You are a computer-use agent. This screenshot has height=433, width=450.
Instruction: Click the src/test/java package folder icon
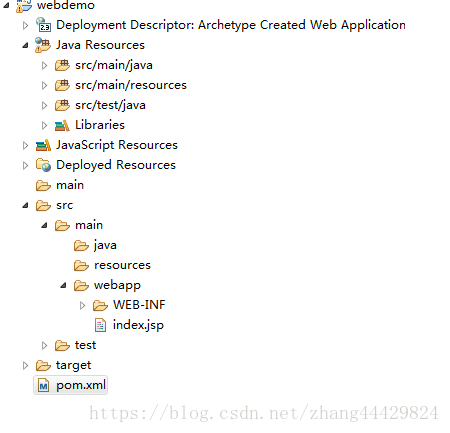click(x=62, y=105)
